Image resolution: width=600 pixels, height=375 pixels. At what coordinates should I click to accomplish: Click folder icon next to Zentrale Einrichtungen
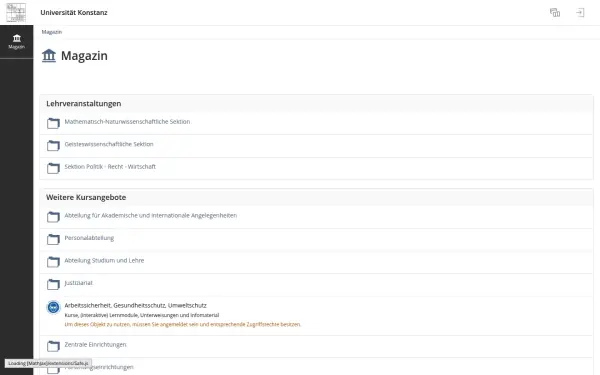(53, 346)
